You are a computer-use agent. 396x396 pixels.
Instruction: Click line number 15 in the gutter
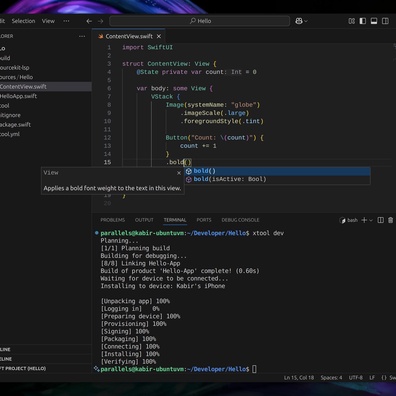pos(107,162)
